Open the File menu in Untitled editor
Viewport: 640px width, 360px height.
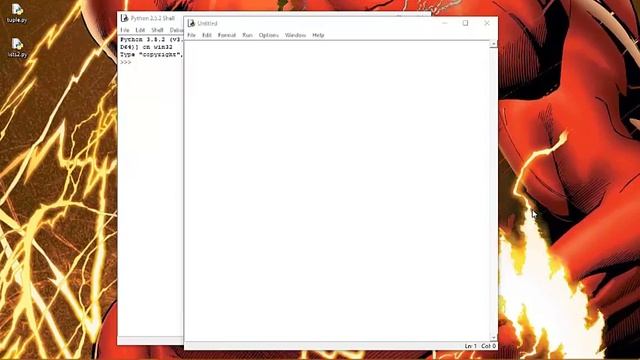click(x=191, y=35)
